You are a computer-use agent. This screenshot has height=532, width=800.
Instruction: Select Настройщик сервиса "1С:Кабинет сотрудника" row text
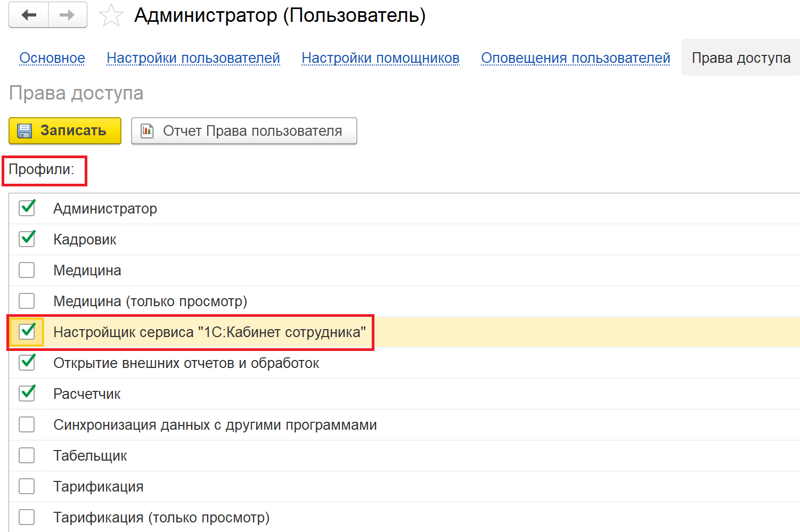click(209, 332)
